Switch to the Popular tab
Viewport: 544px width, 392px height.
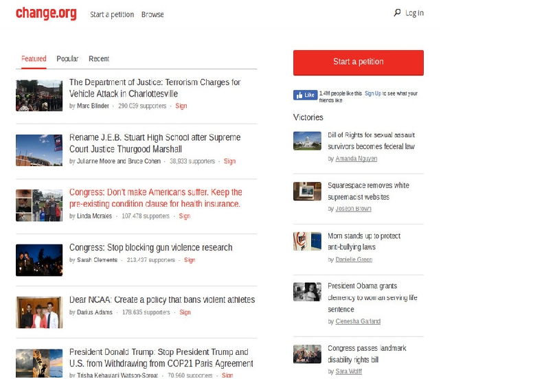click(67, 59)
